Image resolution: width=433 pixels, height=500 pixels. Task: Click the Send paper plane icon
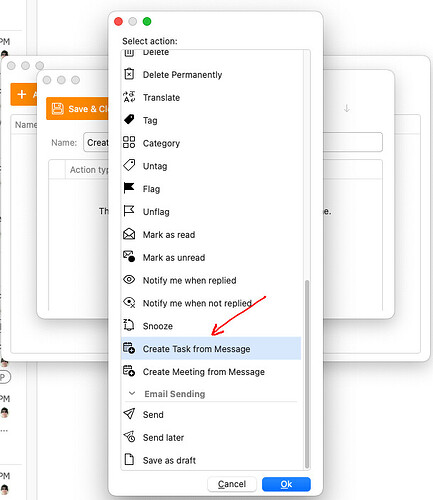click(129, 414)
